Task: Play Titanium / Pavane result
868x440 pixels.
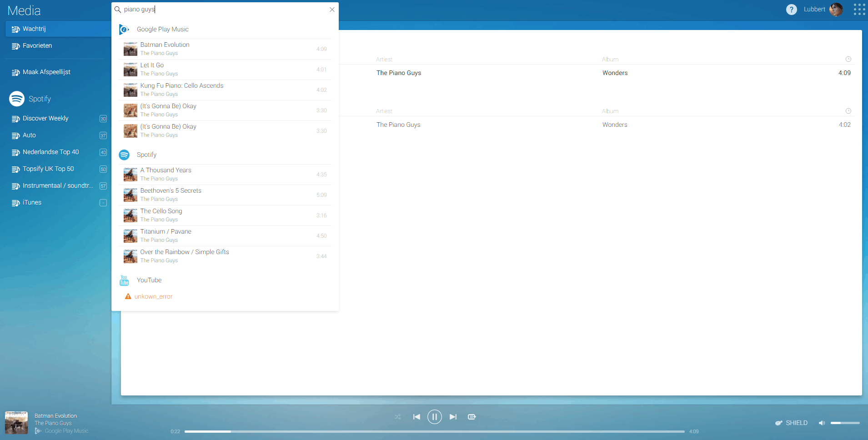Action: click(x=225, y=236)
